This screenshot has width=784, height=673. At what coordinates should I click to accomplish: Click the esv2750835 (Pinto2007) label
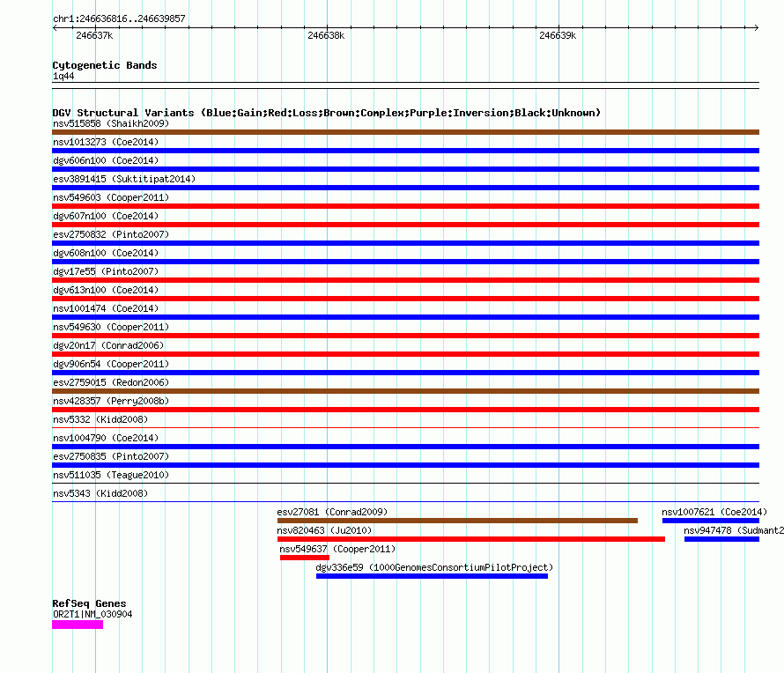coord(111,456)
